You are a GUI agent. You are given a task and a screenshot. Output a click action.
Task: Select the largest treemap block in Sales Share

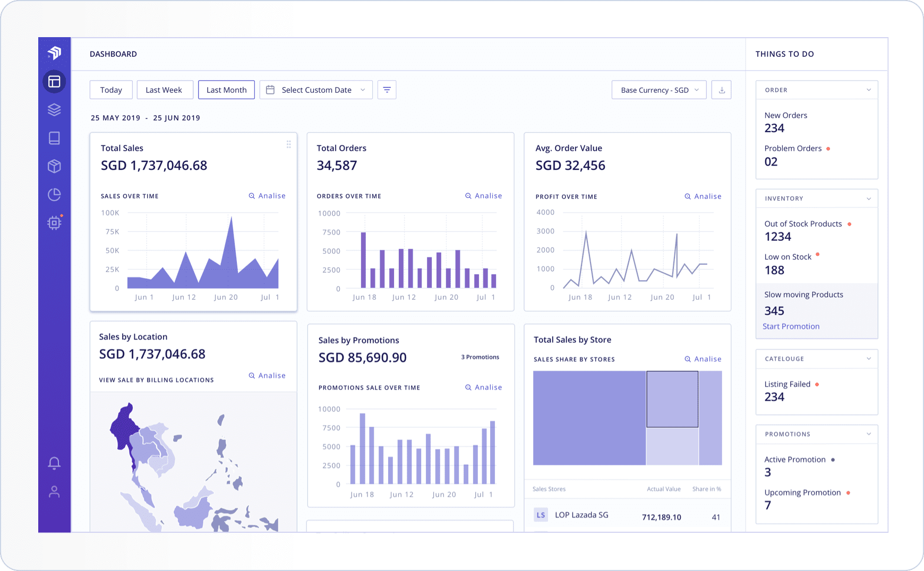click(589, 418)
